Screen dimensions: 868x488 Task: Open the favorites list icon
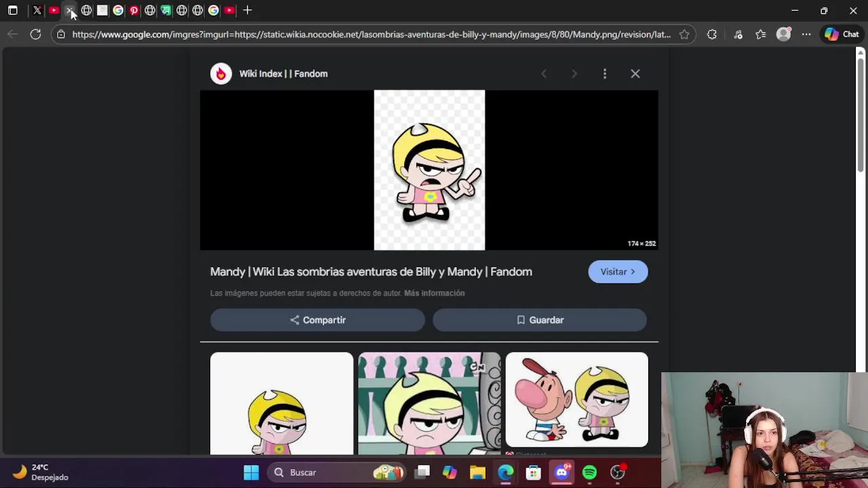(x=761, y=35)
